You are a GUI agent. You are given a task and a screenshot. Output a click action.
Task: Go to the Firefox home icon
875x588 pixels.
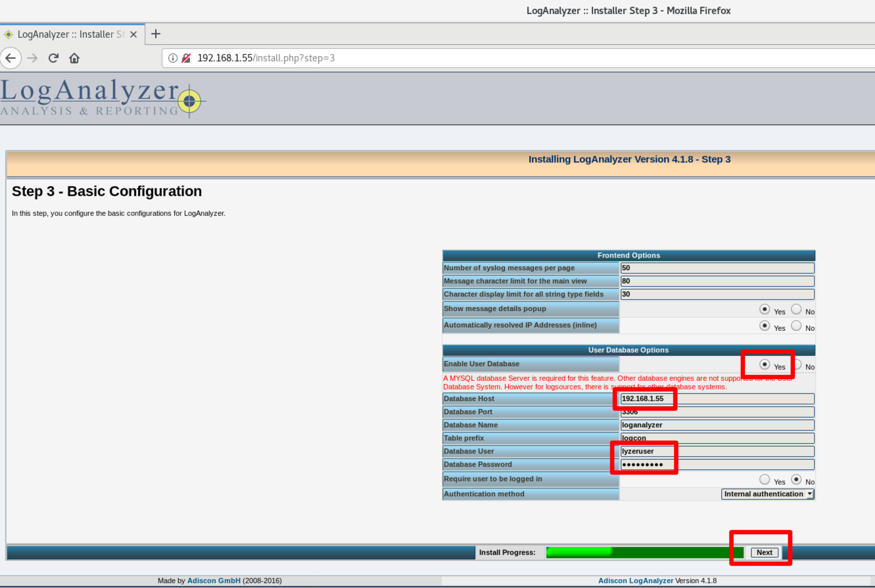[74, 58]
